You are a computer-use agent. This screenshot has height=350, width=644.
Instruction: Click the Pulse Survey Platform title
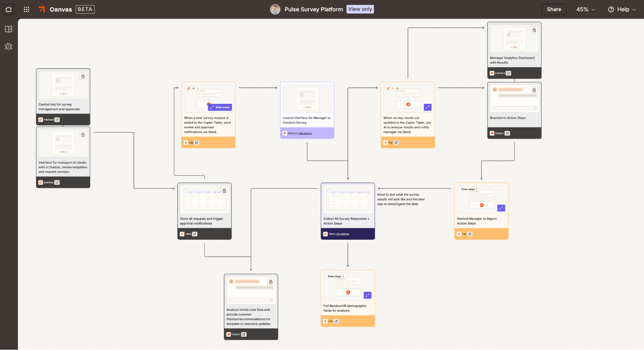(313, 9)
